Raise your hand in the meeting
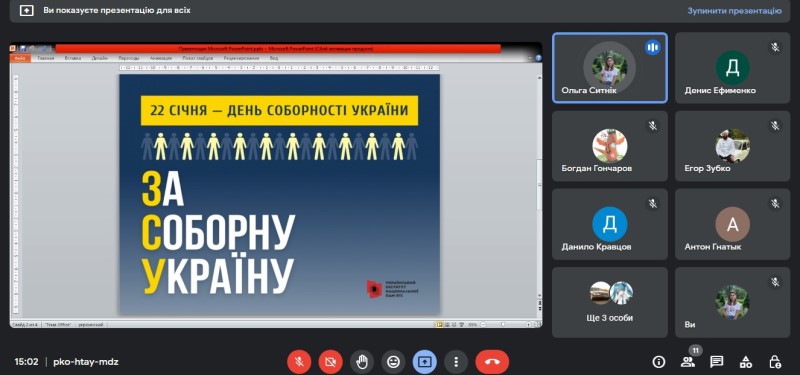This screenshot has height=375, width=800. point(362,362)
